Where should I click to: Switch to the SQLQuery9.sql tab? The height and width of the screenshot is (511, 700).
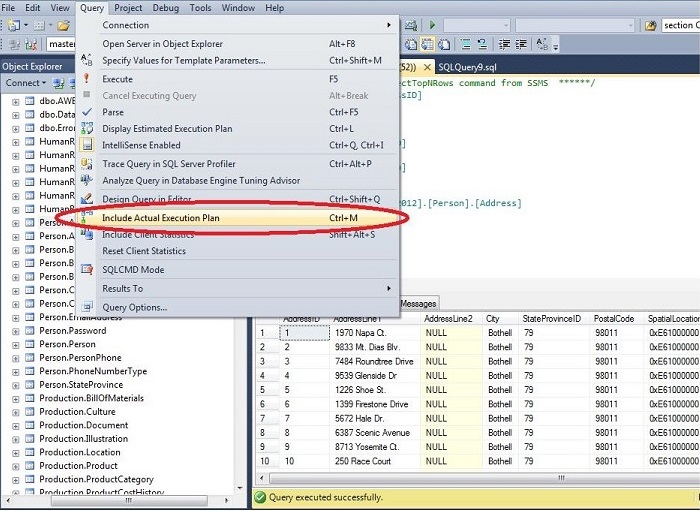(x=467, y=67)
